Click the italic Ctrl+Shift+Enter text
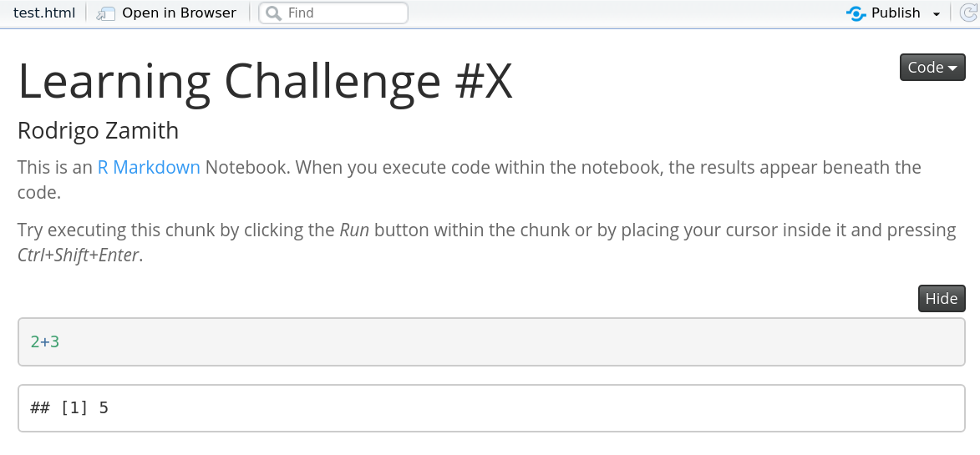Screen dimensions: 980x455 coord(79,255)
